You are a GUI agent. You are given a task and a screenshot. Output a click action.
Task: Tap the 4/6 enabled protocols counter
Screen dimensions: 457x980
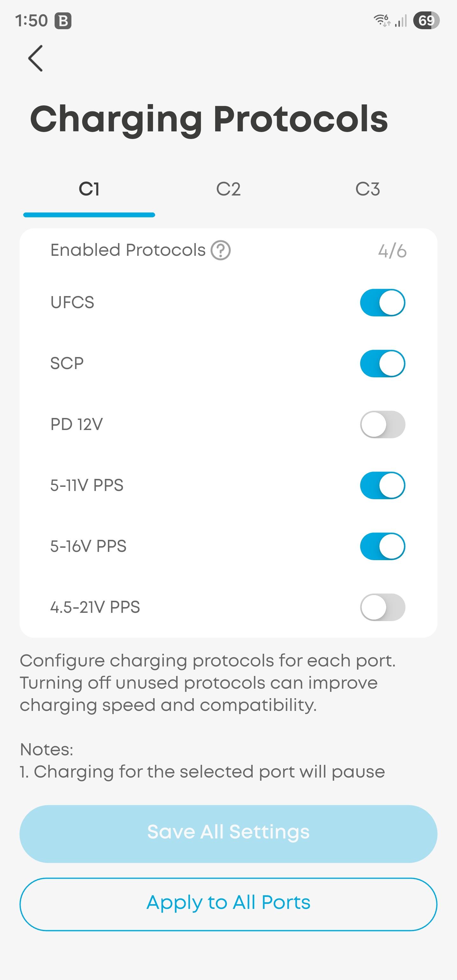point(392,251)
